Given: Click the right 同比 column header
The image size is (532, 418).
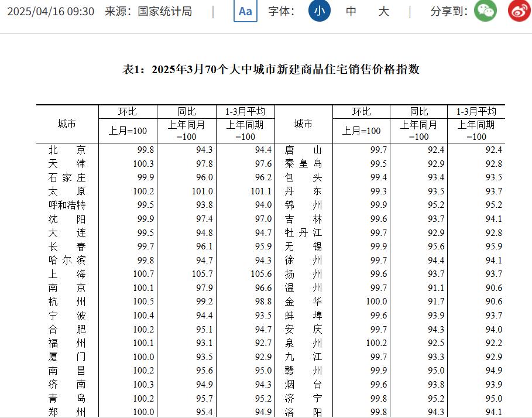Looking at the screenshot, I should [419, 111].
